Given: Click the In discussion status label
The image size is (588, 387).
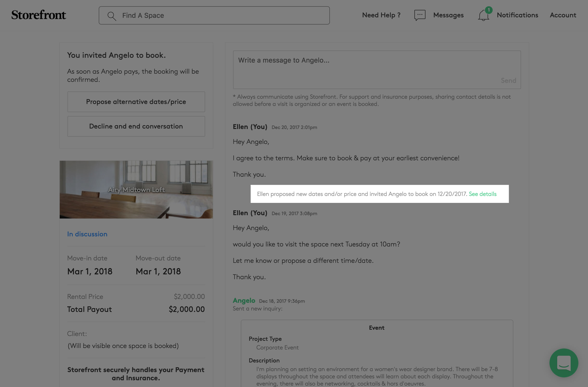Looking at the screenshot, I should click(87, 234).
